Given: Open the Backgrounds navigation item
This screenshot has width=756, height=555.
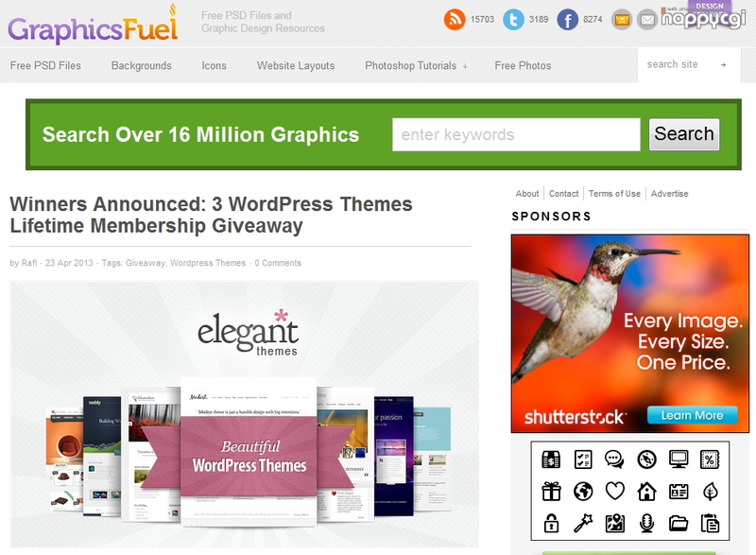Looking at the screenshot, I should coord(141,65).
